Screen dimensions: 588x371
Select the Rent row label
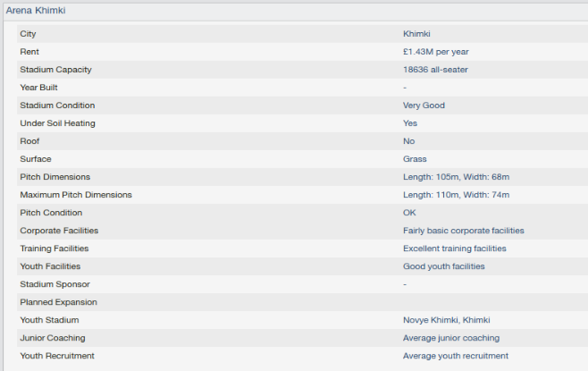pyautogui.click(x=29, y=52)
